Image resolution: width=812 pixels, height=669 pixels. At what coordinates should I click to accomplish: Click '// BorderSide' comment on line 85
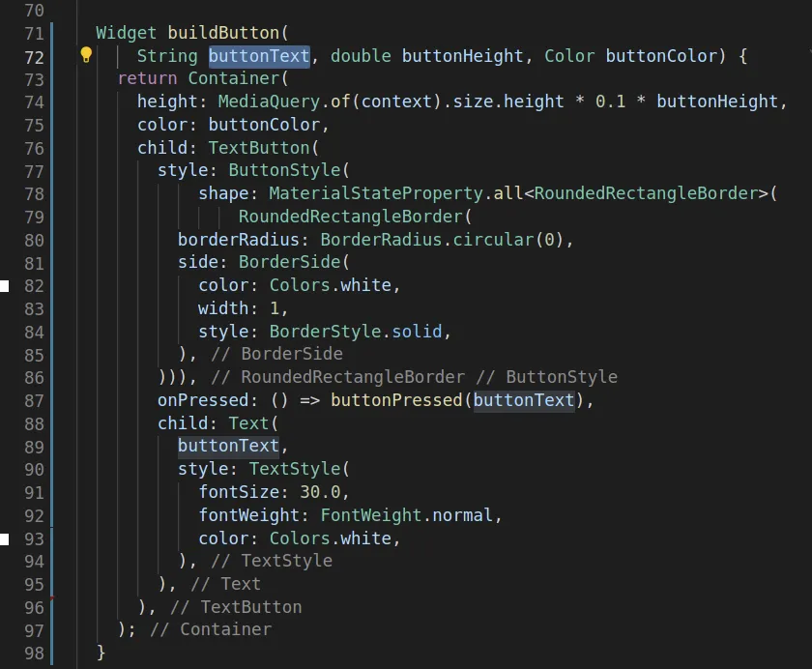pos(276,354)
